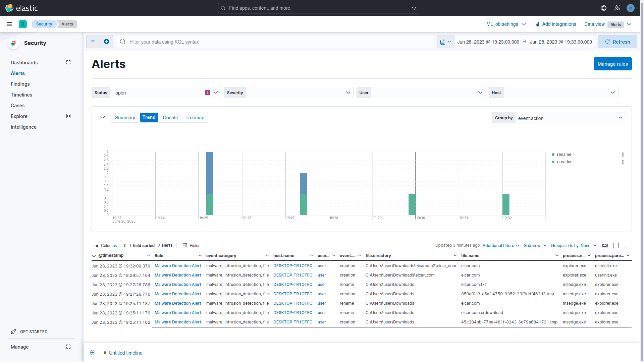Enter full screen for alerts table
Image resolution: width=644 pixels, height=362 pixels.
[626, 245]
